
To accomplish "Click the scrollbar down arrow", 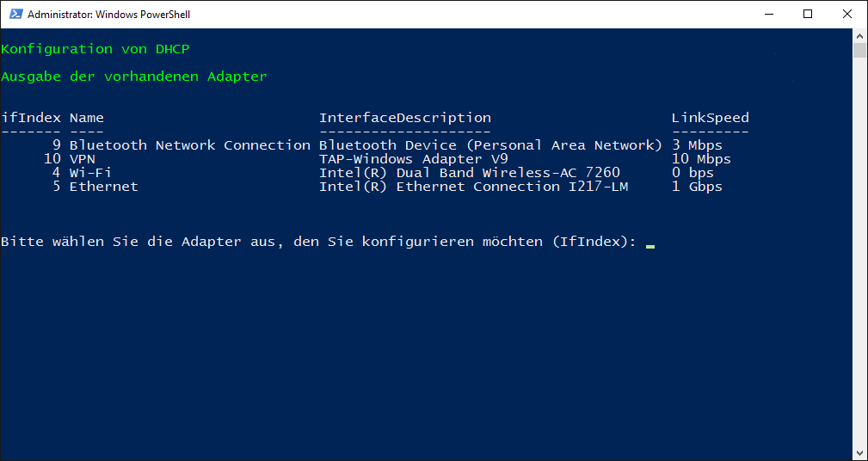I will (859, 452).
